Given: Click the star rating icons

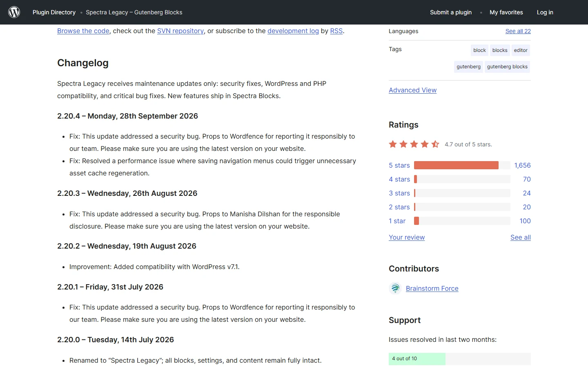Looking at the screenshot, I should [414, 144].
